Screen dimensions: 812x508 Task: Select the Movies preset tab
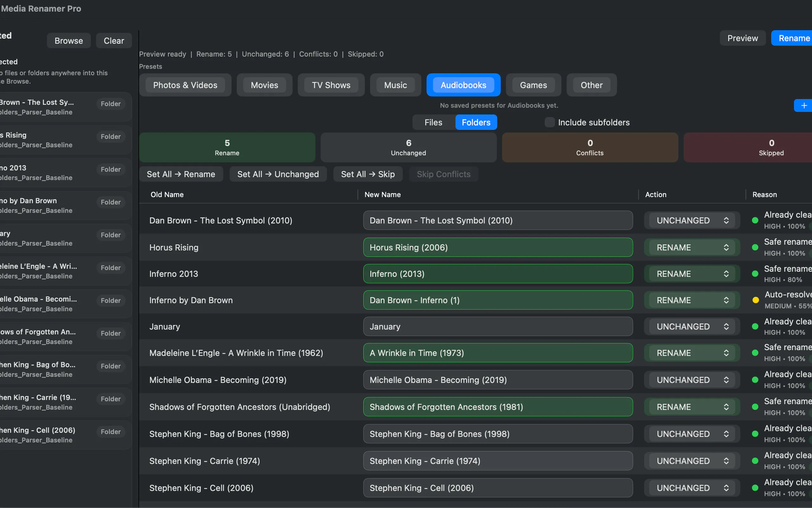265,85
